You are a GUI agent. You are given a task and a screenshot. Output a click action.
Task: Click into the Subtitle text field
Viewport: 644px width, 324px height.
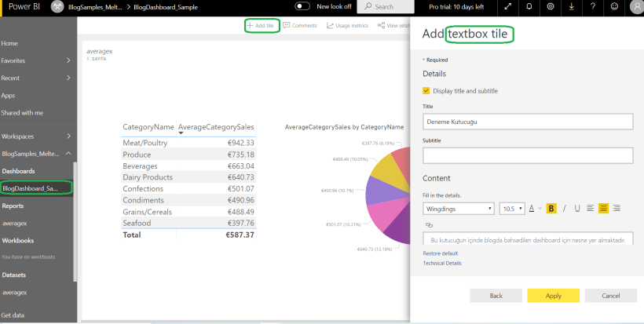coord(527,155)
